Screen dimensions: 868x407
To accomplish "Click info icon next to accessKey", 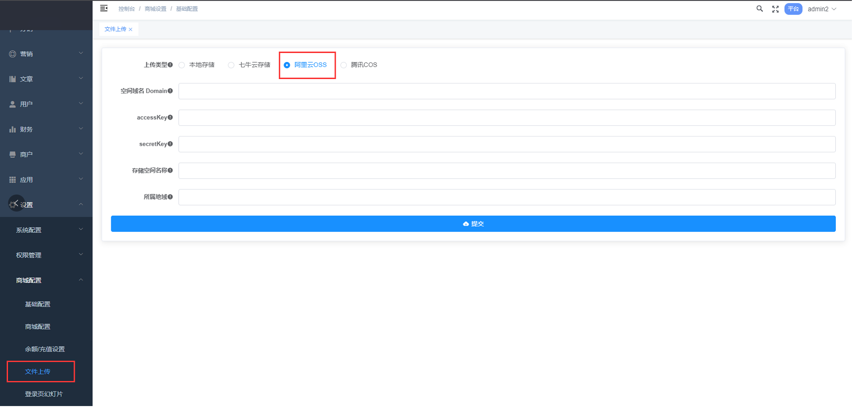I will pyautogui.click(x=170, y=117).
